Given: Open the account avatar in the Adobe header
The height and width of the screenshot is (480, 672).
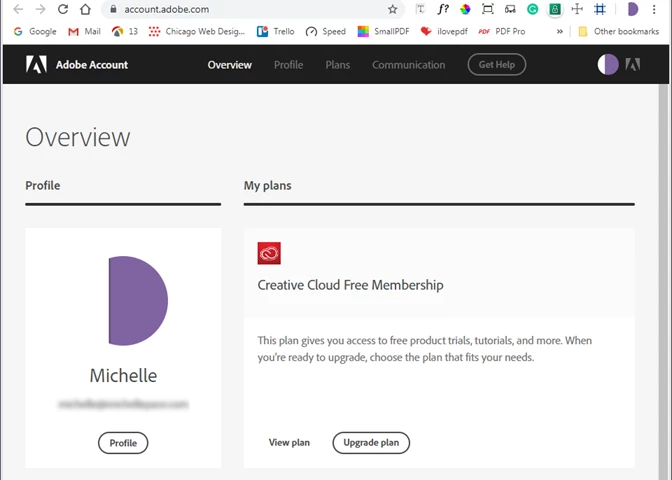Looking at the screenshot, I should click(x=608, y=65).
